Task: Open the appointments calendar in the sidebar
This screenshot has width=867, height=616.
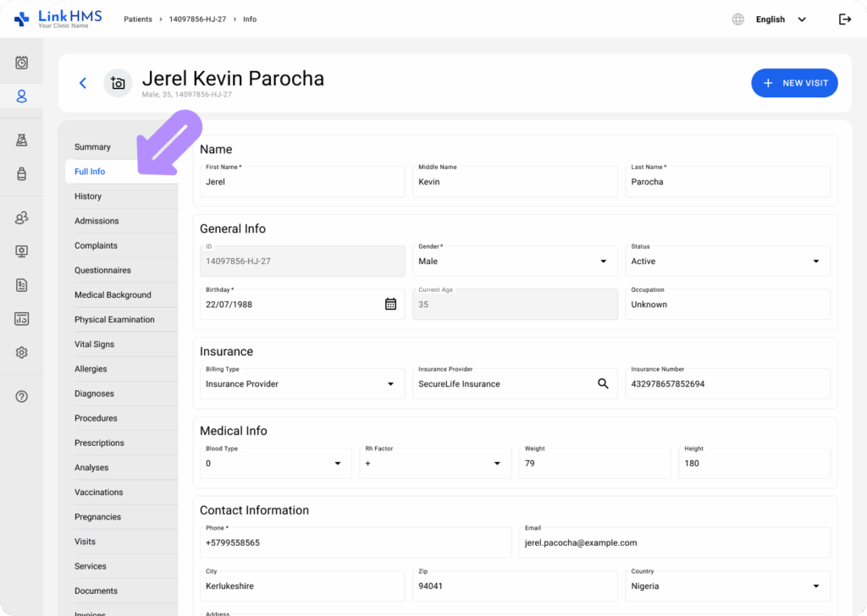Action: tap(22, 63)
